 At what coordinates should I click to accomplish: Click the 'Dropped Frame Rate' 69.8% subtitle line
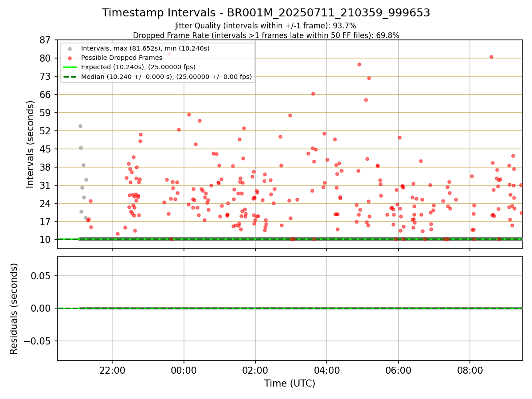pos(266,35)
